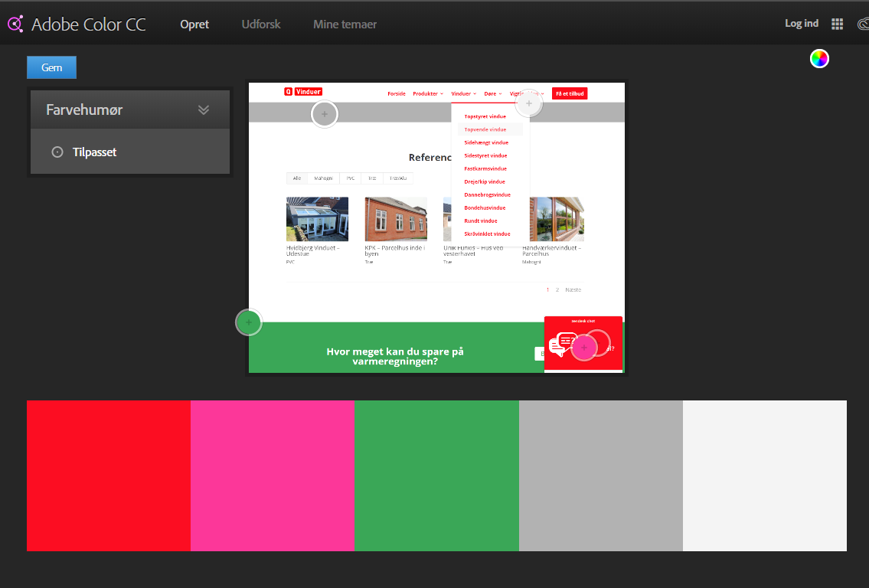Viewport: 869px width, 588px height.
Task: Click the Creative Cloud icon
Action: coord(862,24)
